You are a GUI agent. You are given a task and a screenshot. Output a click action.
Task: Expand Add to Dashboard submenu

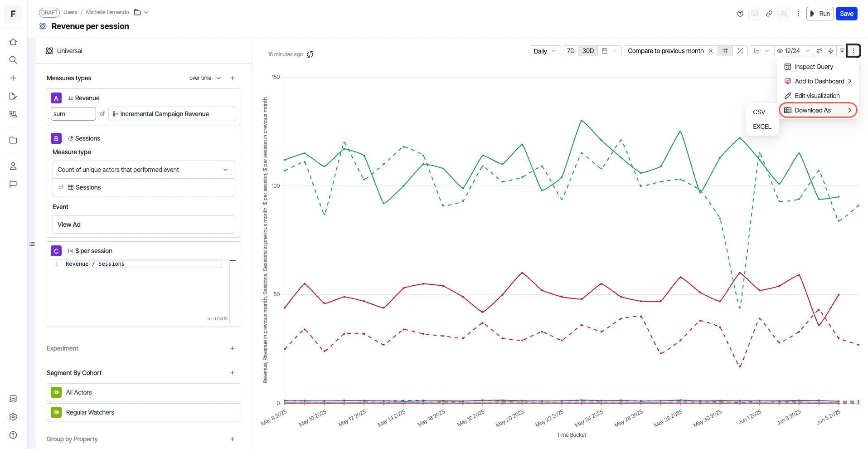818,81
